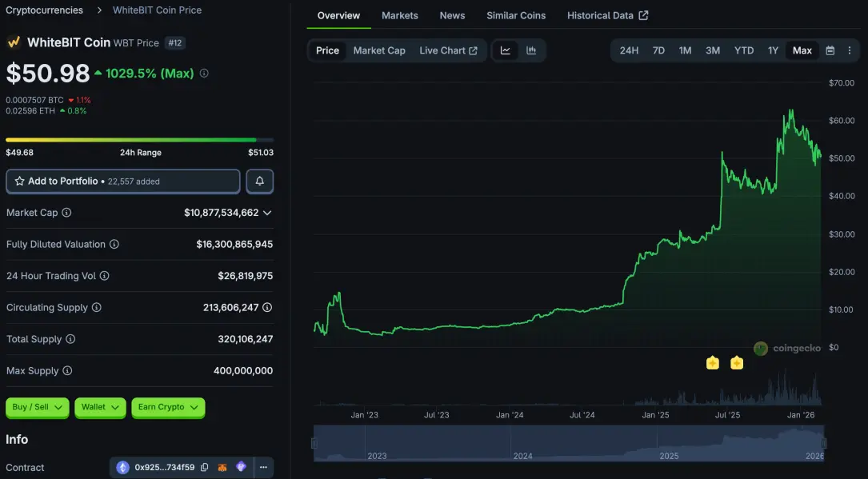Click the second yellow event marker on chart
Viewport: 868px width, 479px height.
(736, 363)
